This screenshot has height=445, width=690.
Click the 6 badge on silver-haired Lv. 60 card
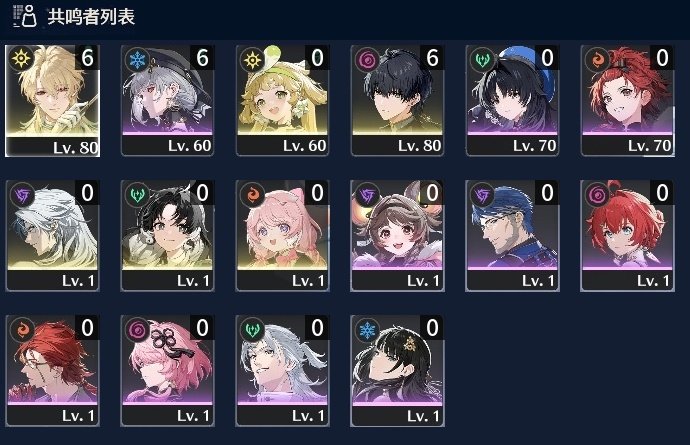pos(202,58)
